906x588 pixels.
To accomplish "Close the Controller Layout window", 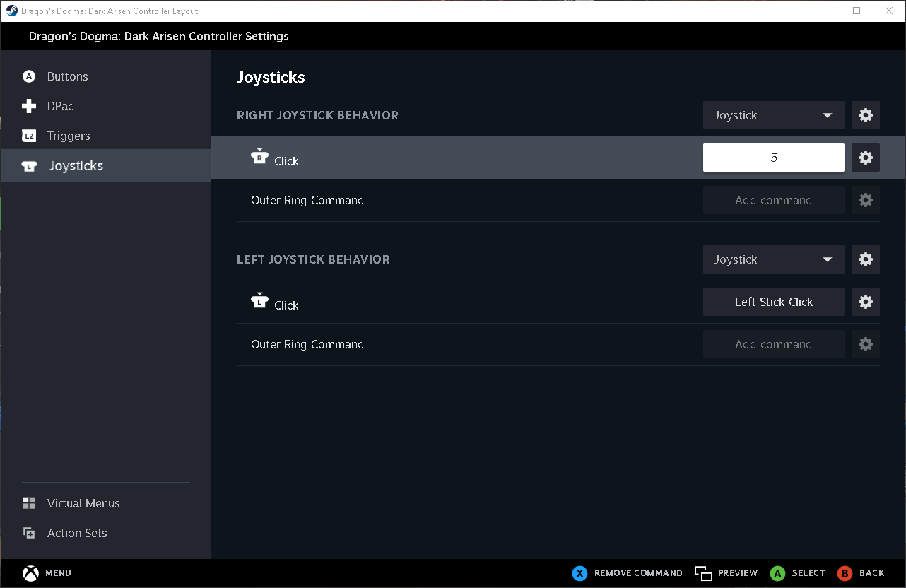I will pyautogui.click(x=889, y=11).
